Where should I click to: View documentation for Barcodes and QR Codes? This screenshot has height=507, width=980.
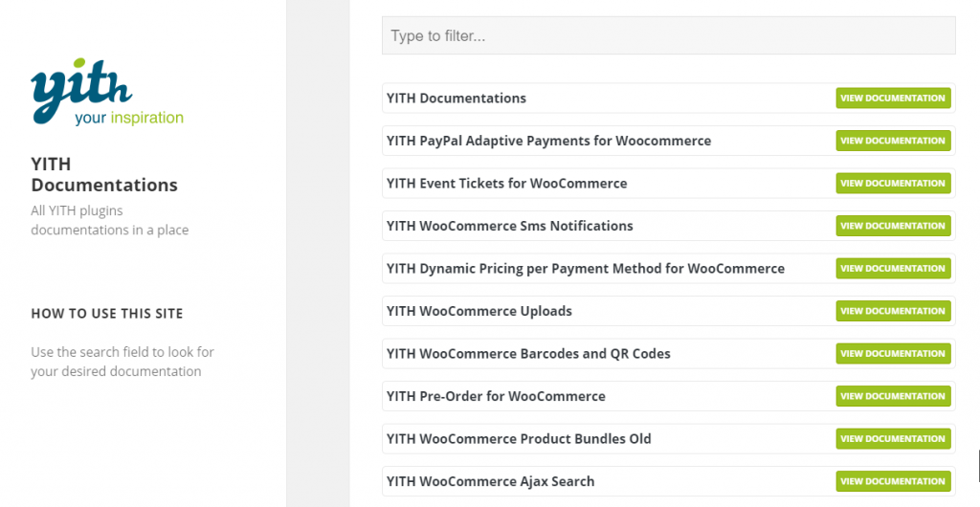(x=893, y=353)
